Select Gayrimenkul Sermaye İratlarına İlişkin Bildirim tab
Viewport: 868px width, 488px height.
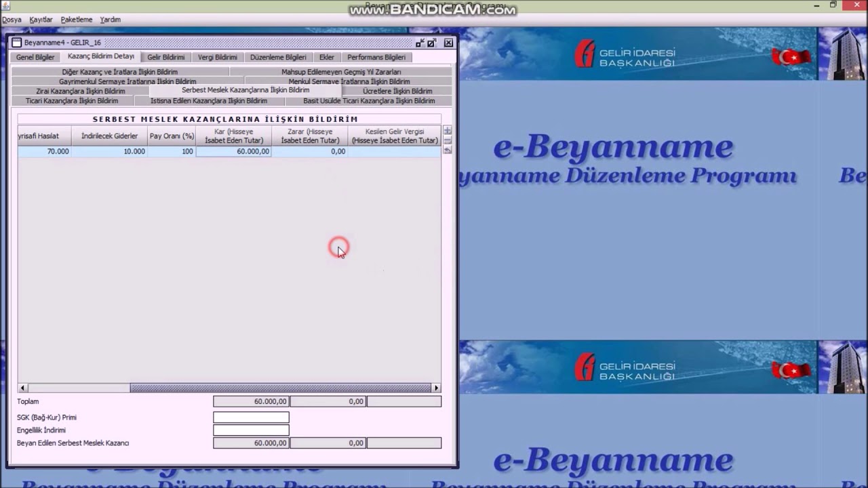(127, 81)
